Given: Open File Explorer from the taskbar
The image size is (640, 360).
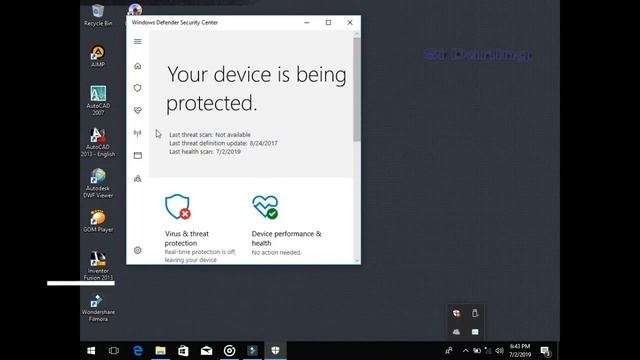Looking at the screenshot, I should (160, 351).
